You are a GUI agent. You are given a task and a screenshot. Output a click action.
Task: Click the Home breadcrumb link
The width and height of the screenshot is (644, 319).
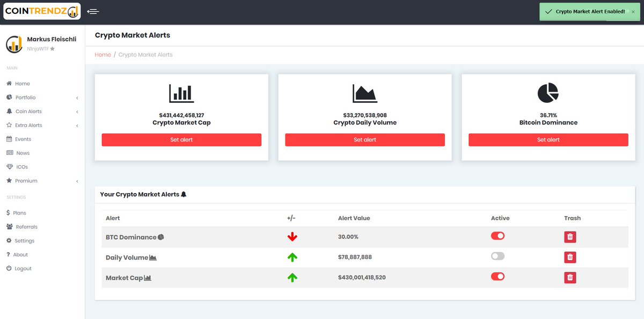point(103,55)
